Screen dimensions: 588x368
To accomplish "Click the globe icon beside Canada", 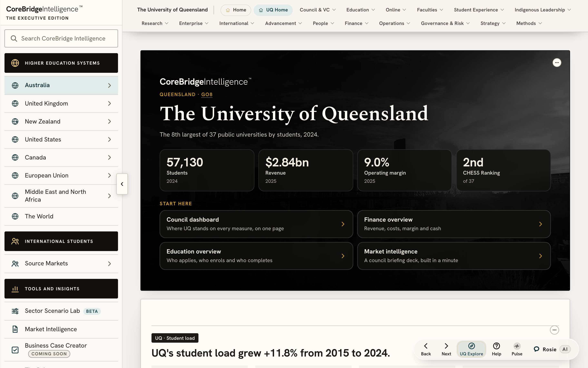I will point(15,157).
